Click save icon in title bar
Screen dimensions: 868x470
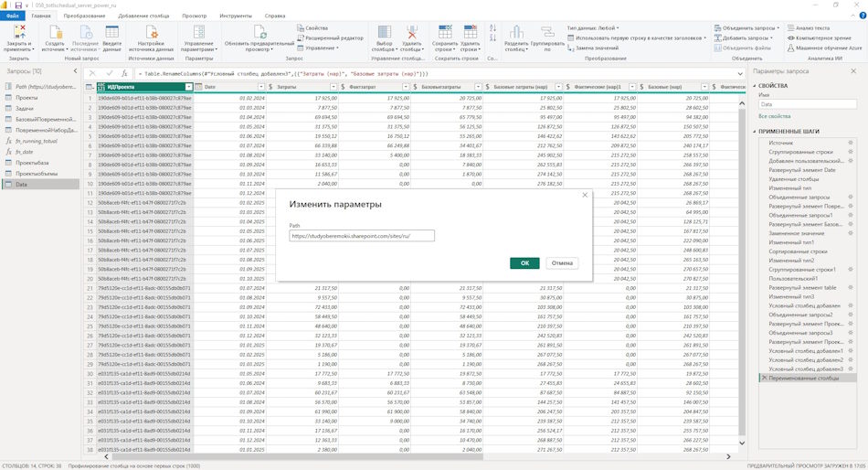click(x=17, y=5)
